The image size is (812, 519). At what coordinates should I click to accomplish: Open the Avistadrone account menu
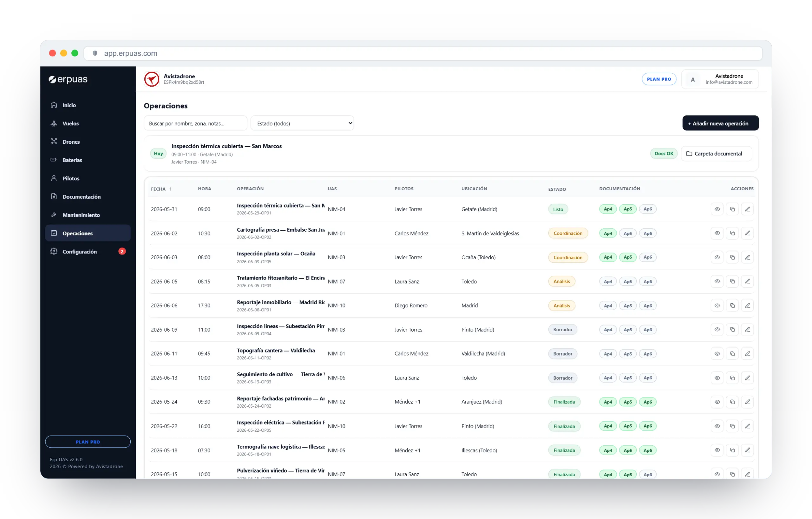(x=720, y=79)
